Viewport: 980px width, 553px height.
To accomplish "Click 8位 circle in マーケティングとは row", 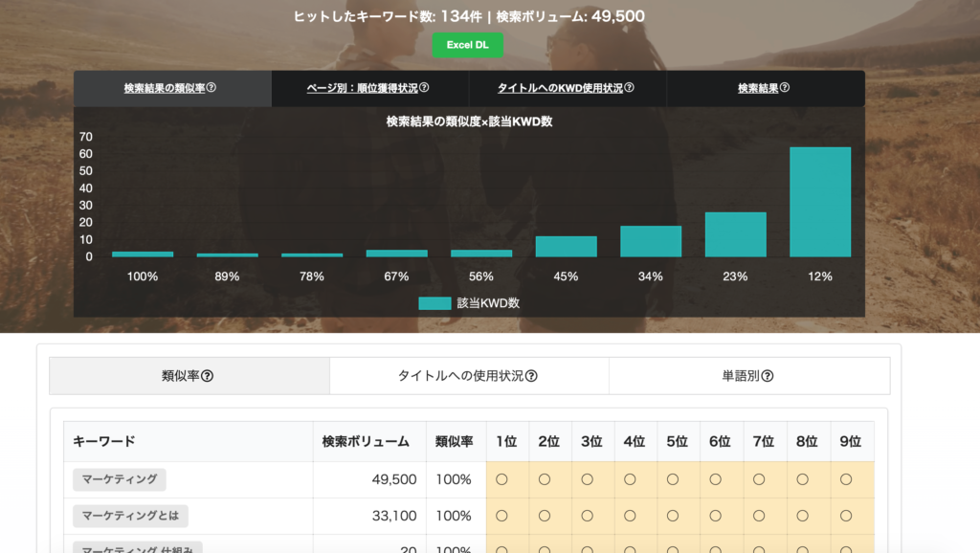I will tap(803, 516).
